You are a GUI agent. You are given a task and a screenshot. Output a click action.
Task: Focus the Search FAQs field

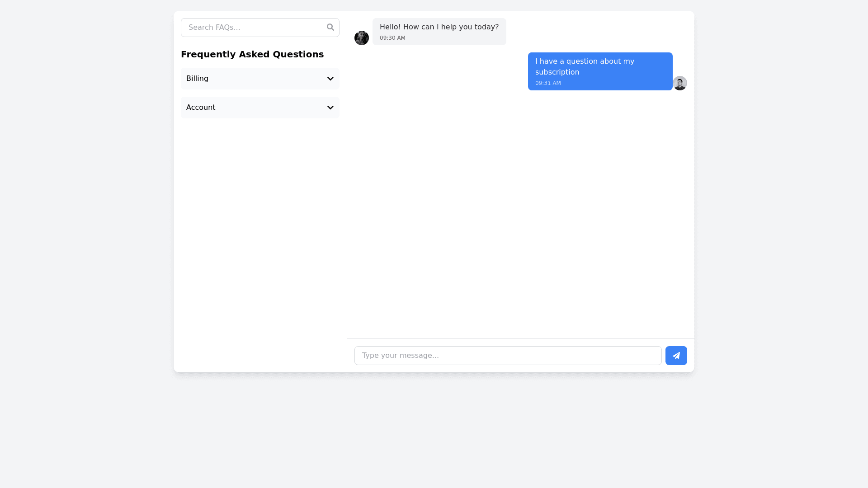point(253,28)
